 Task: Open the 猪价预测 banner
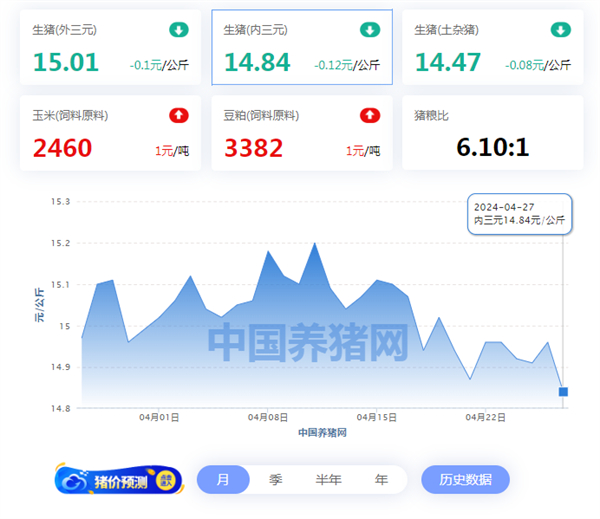coord(119,479)
